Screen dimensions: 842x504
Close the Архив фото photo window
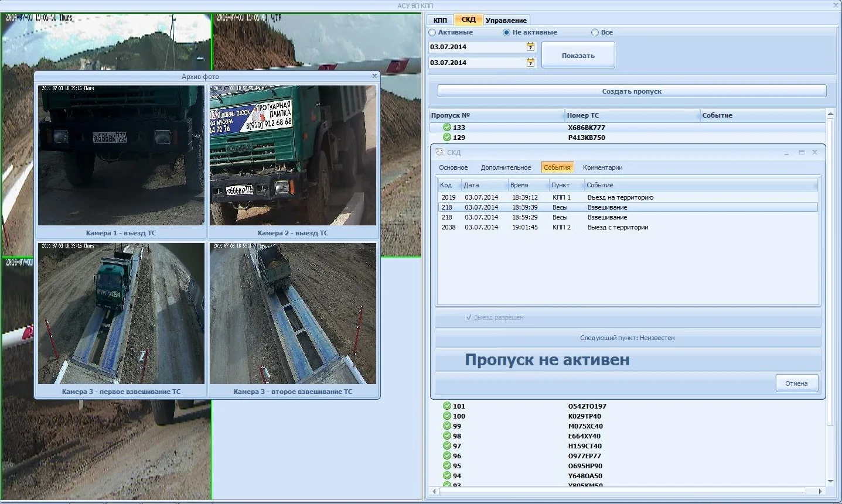pos(374,76)
